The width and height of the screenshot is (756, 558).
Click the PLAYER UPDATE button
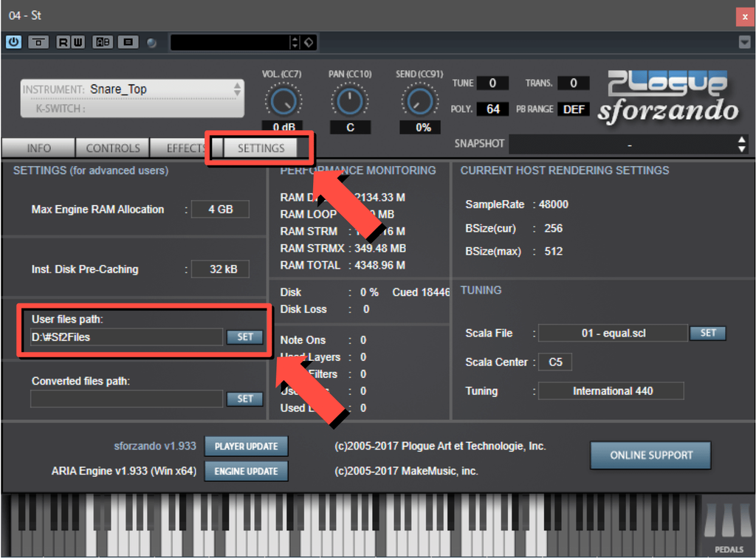pyautogui.click(x=247, y=447)
